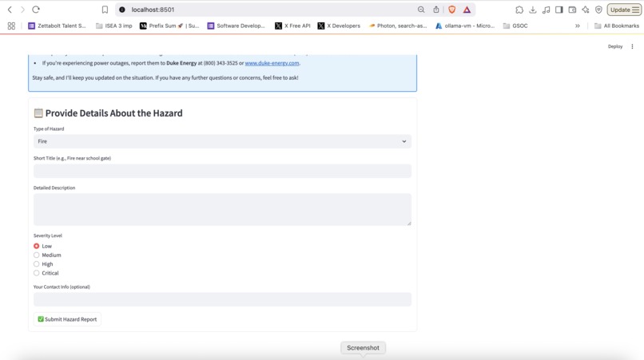Open the downloads icon
This screenshot has height=360, width=644.
[x=533, y=10]
